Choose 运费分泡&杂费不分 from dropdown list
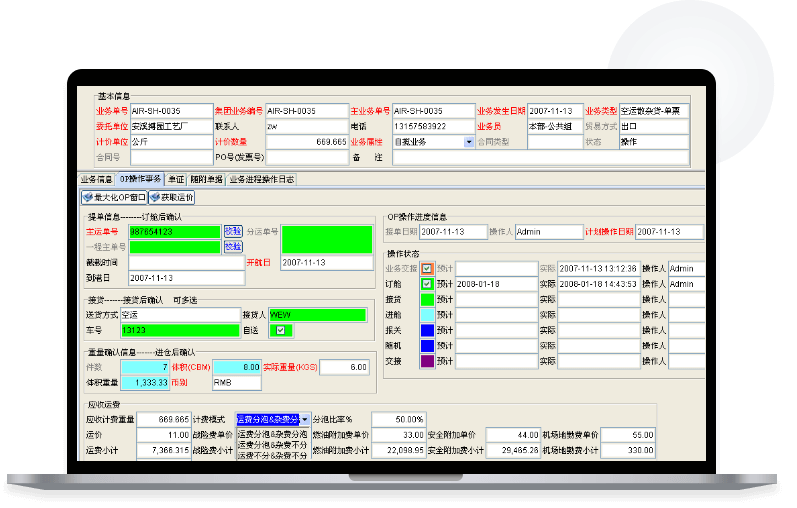Image resolution: width=797 pixels, height=508 pixels. [272, 445]
